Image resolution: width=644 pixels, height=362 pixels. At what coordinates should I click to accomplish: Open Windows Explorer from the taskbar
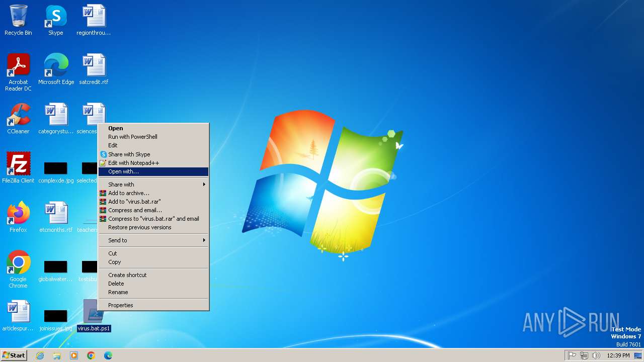[57, 355]
